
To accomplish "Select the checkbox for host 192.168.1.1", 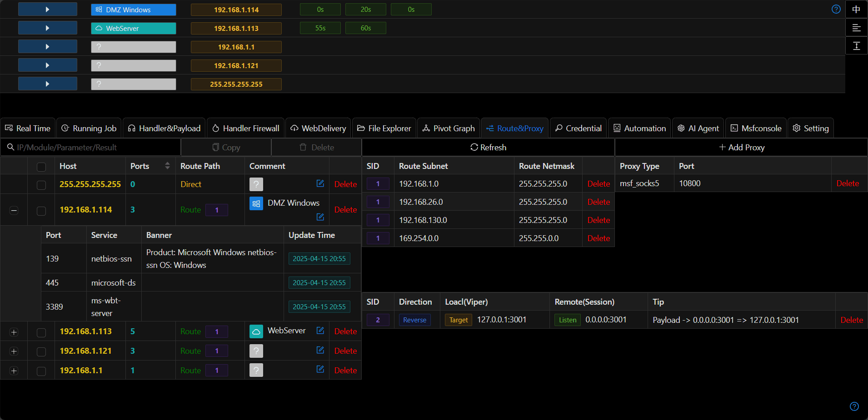I will tap(41, 371).
